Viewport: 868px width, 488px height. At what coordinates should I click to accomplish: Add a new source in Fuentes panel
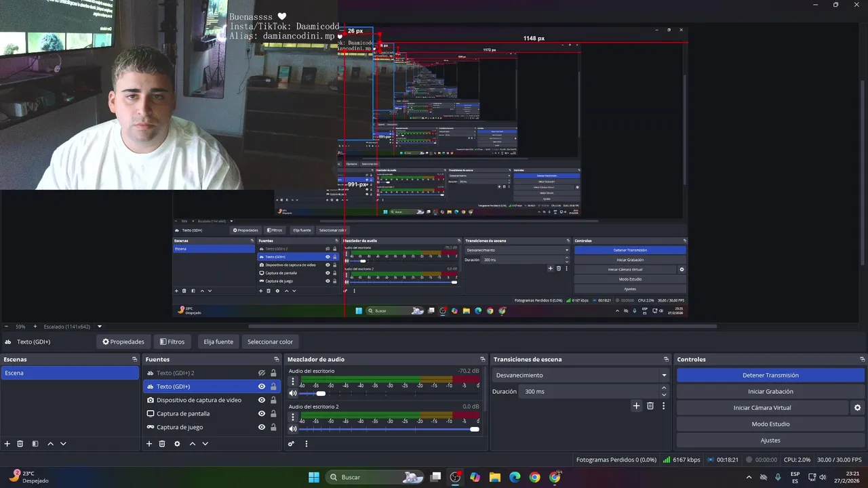click(x=149, y=444)
